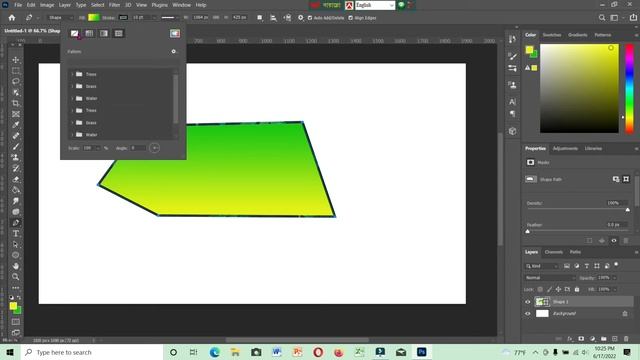Open the Layer menu
640x360 pixels.
(64, 5)
